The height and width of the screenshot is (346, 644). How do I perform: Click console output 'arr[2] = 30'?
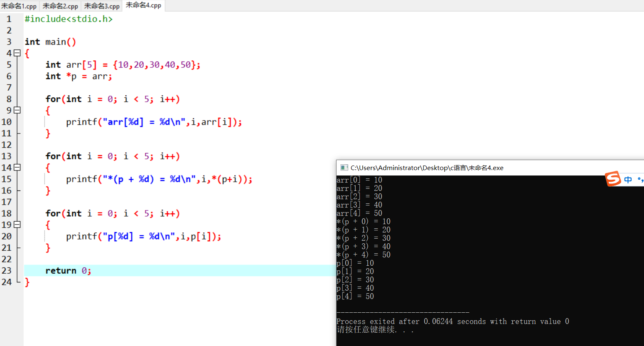(x=359, y=197)
